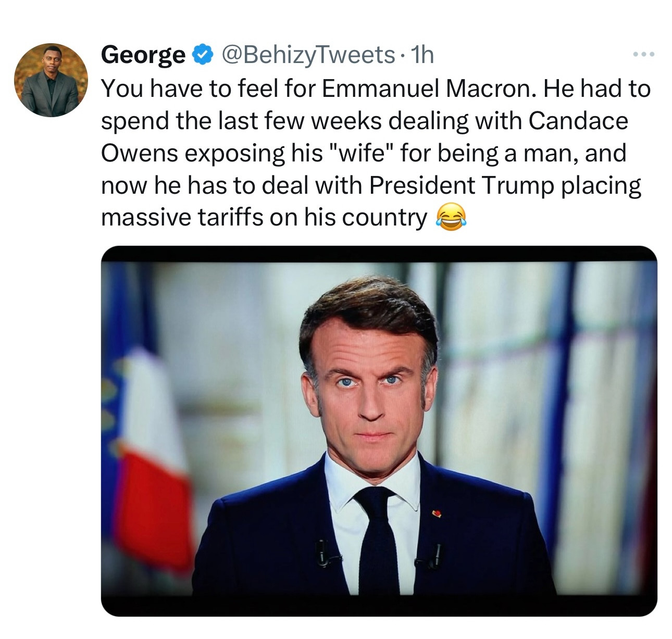Viewport: 672px width, 639px height.
Task: Click the 1h timestamp of the tweet
Action: 422,54
